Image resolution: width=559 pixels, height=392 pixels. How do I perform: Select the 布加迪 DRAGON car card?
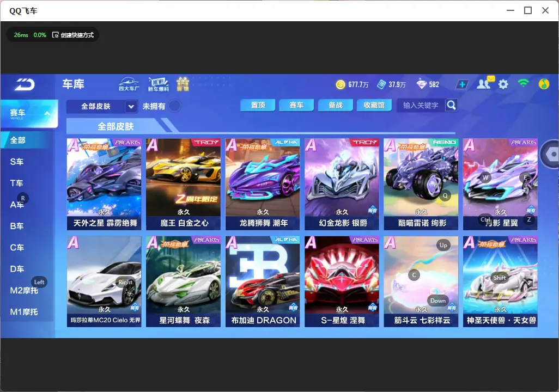(x=263, y=281)
